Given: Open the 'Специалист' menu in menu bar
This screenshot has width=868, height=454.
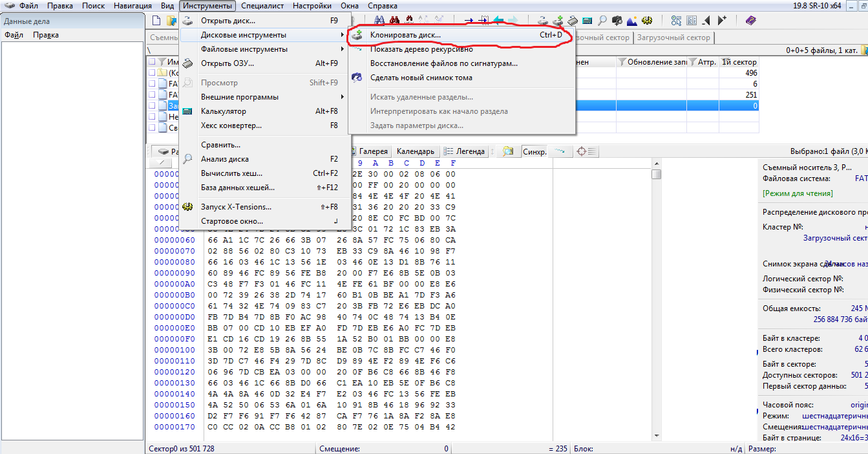Looking at the screenshot, I should click(262, 6).
